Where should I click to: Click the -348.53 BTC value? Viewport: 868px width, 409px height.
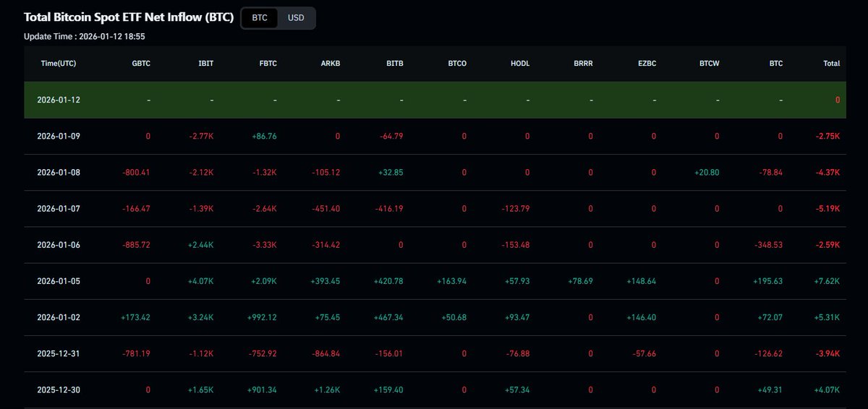point(768,245)
